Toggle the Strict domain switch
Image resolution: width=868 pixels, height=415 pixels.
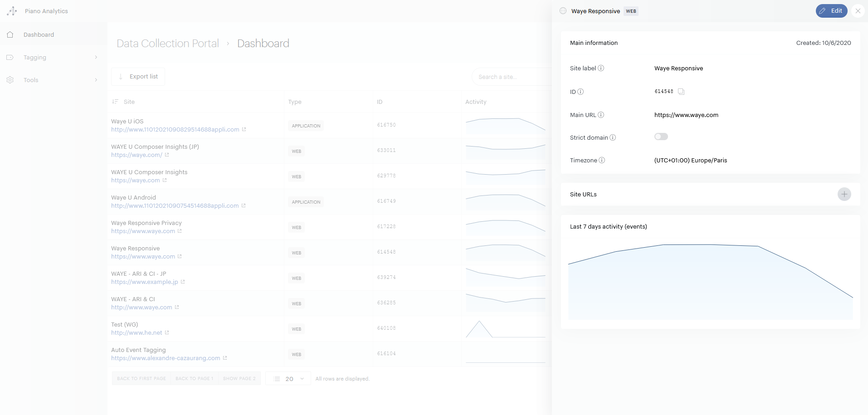(x=661, y=137)
